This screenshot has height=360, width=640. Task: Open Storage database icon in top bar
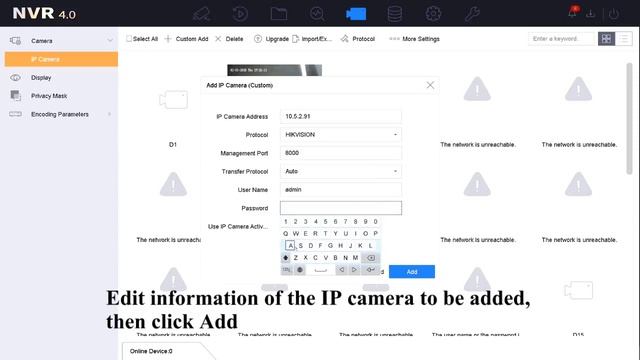[394, 14]
